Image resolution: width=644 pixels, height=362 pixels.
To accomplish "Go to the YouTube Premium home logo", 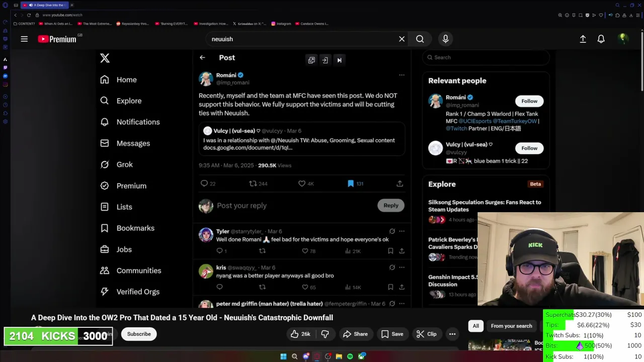I will point(57,39).
